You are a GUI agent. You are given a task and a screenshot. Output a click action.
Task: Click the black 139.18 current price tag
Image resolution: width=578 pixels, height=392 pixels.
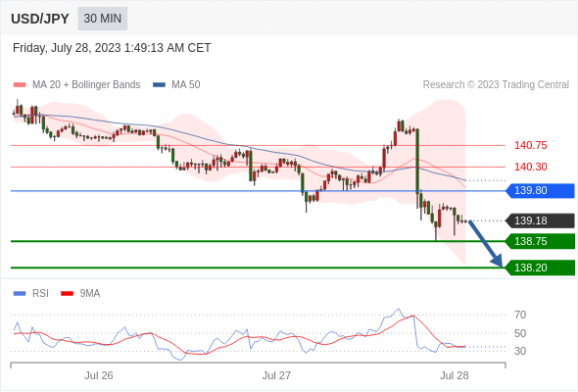point(540,220)
